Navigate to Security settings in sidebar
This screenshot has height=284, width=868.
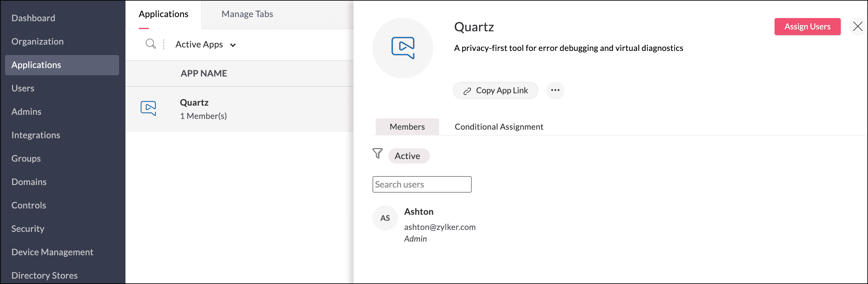28,228
